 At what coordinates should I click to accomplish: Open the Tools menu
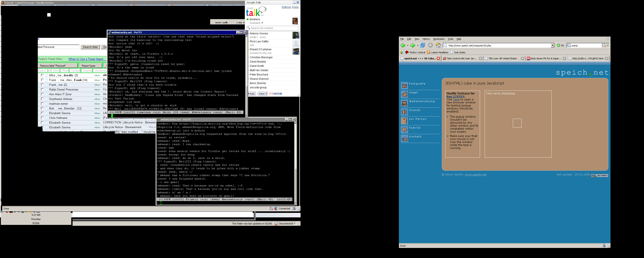451,39
